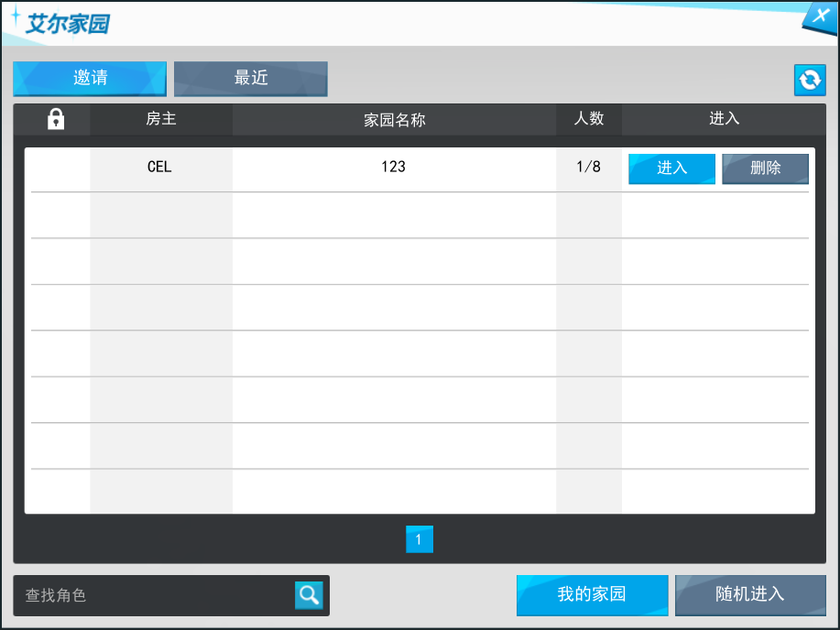Click the 1/8 player count cell
Screen dimensions: 840x630
588,168
